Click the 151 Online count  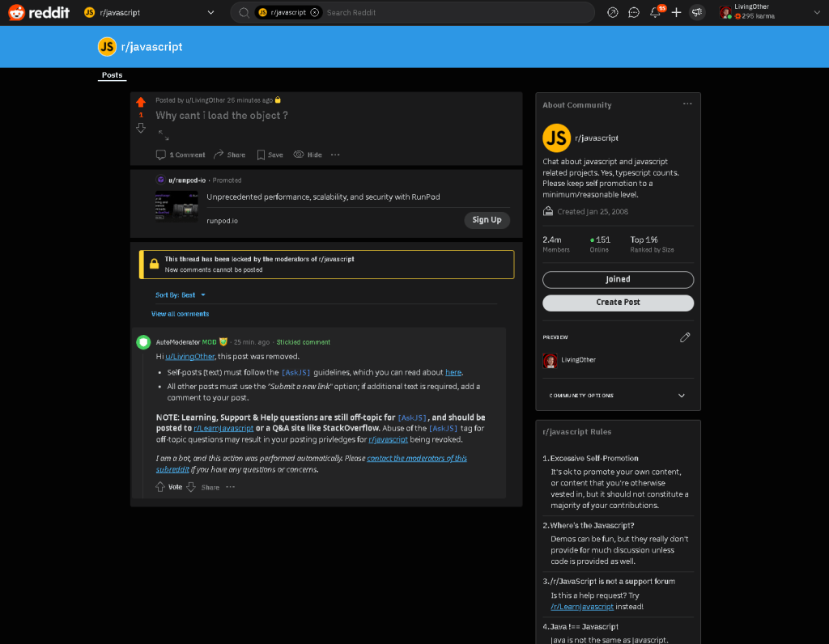tap(600, 244)
